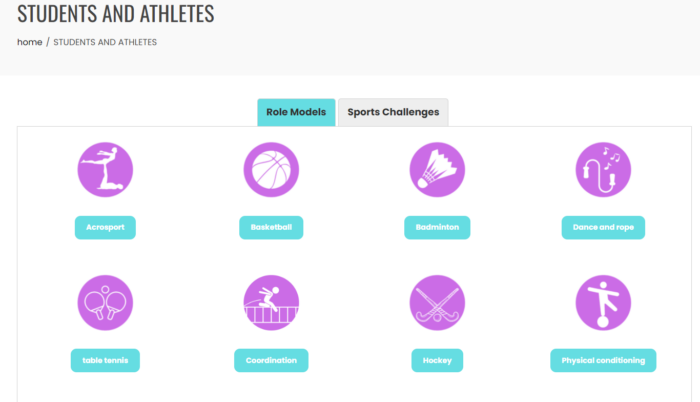
Task: Open the table tennis paddles icon
Action: pos(105,303)
